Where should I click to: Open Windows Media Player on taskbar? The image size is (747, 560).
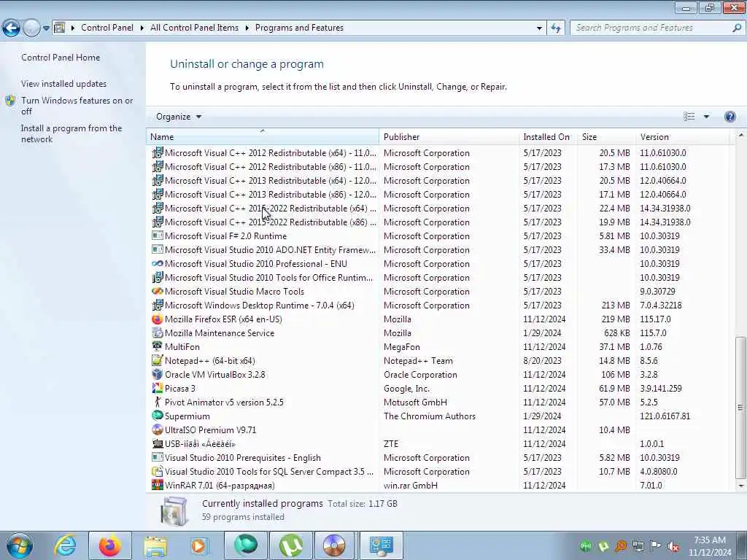coord(199,545)
